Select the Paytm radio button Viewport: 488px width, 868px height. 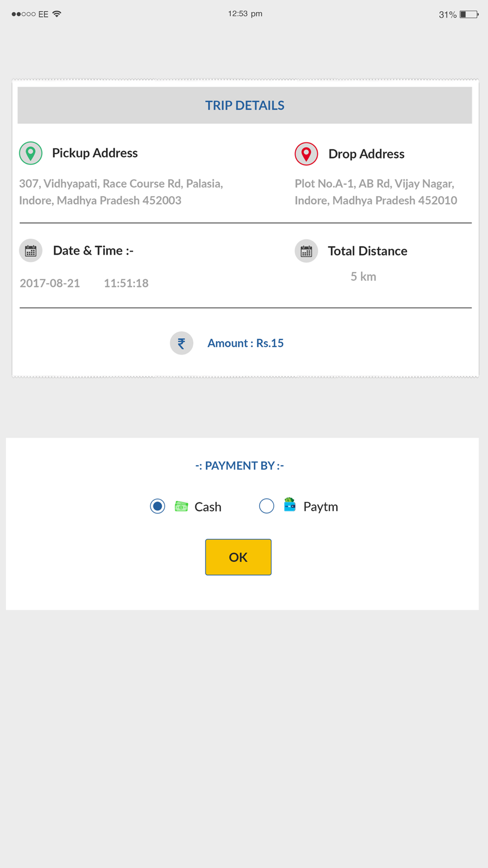tap(266, 506)
